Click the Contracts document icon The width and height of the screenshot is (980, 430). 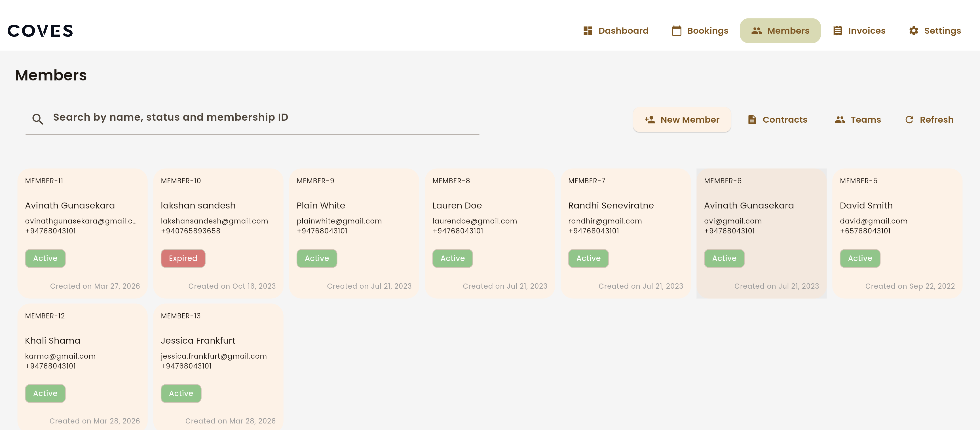[752, 120]
